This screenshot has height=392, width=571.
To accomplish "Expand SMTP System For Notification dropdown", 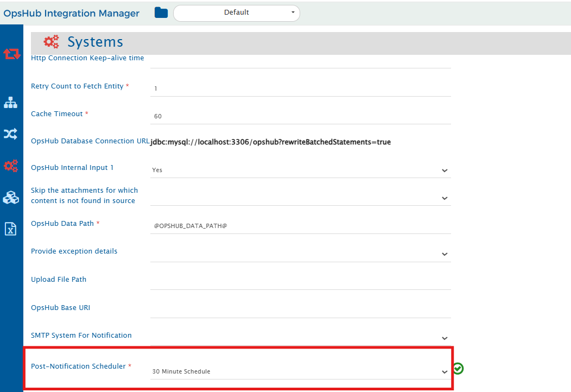I will tap(300, 338).
